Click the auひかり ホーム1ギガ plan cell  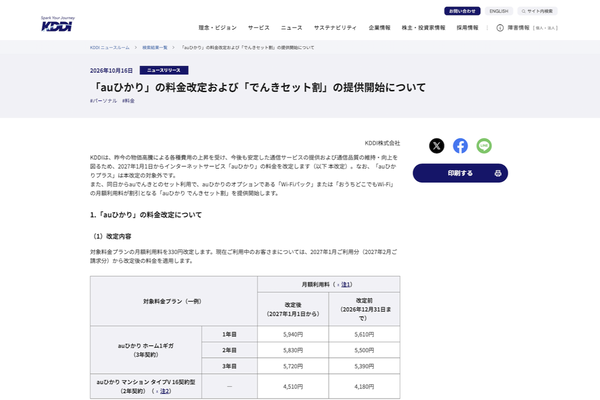pyautogui.click(x=146, y=350)
